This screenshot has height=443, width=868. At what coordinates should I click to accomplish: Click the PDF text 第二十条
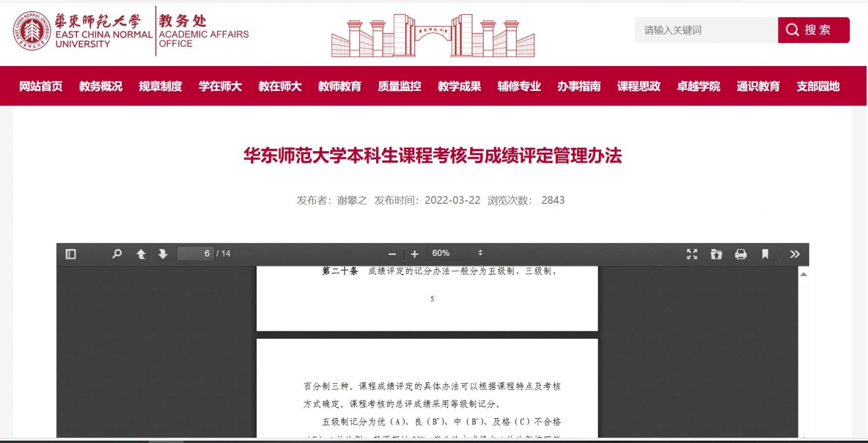tap(340, 271)
